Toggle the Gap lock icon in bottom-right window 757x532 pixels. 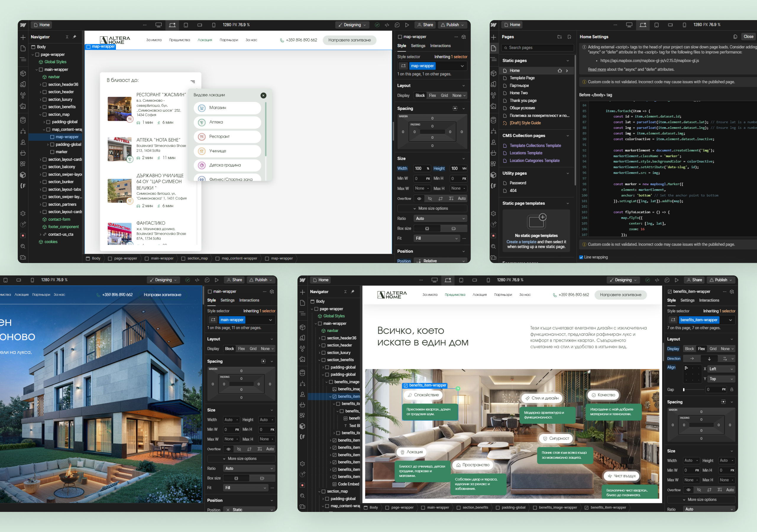(x=732, y=389)
